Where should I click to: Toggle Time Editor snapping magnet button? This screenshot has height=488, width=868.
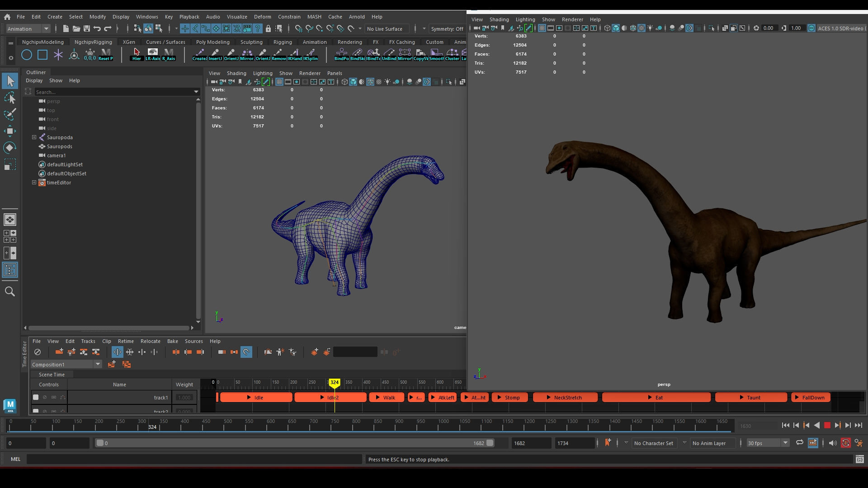[x=246, y=352]
